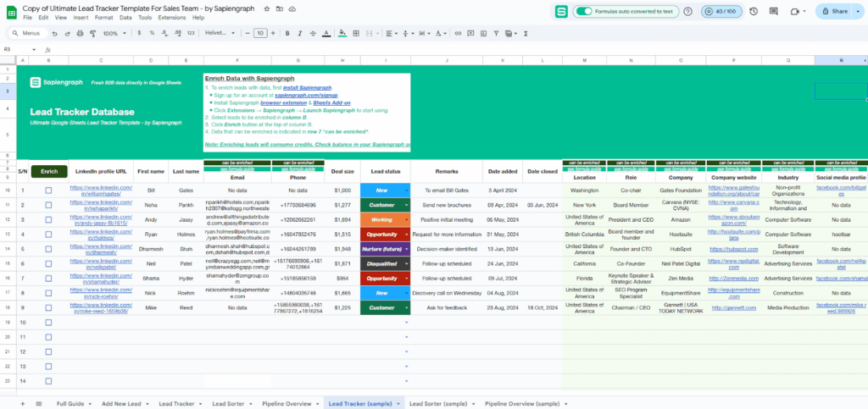Apply strikethrough formatting
868x409 pixels.
point(314,33)
